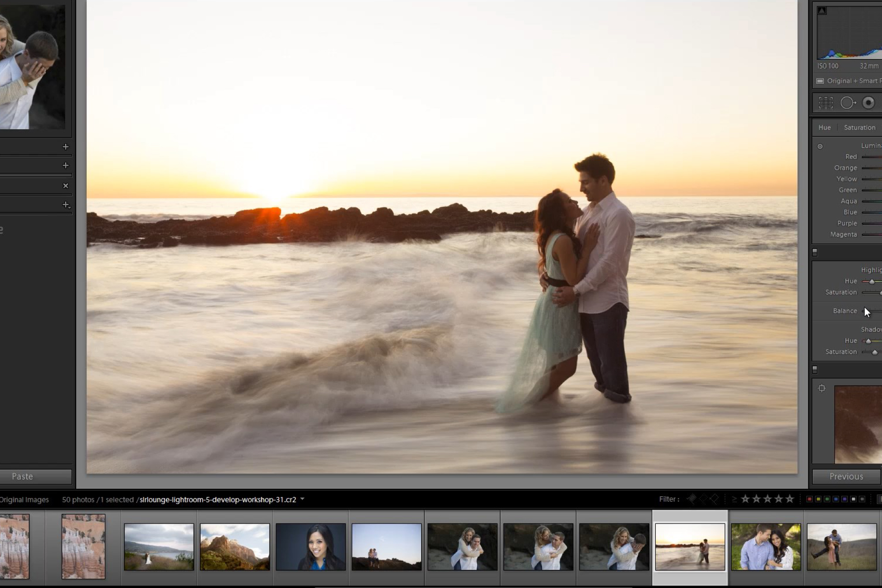Select the Crop Overlay tool
The height and width of the screenshot is (588, 882).
[x=826, y=103]
